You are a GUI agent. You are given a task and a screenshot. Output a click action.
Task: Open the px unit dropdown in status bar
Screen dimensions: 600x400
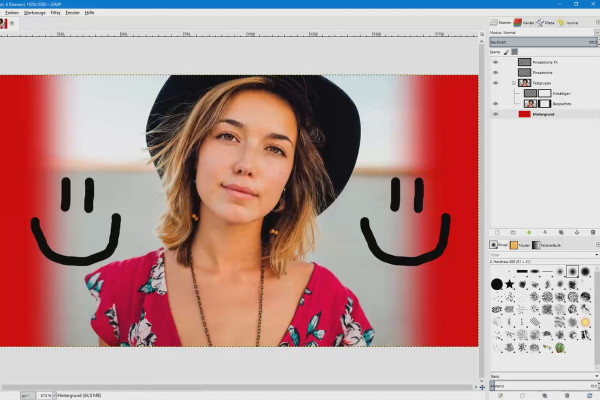[x=28, y=395]
